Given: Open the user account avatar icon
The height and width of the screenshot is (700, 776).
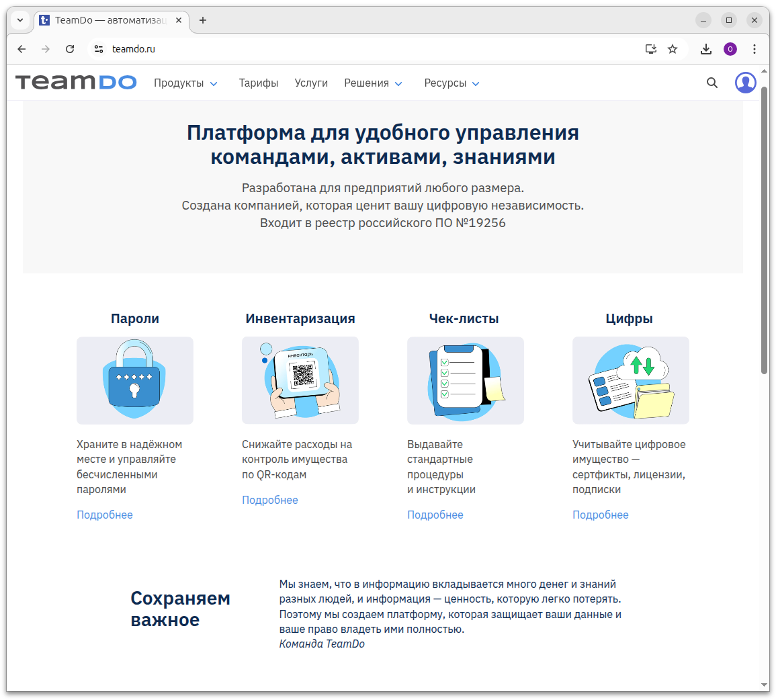Looking at the screenshot, I should pyautogui.click(x=745, y=83).
